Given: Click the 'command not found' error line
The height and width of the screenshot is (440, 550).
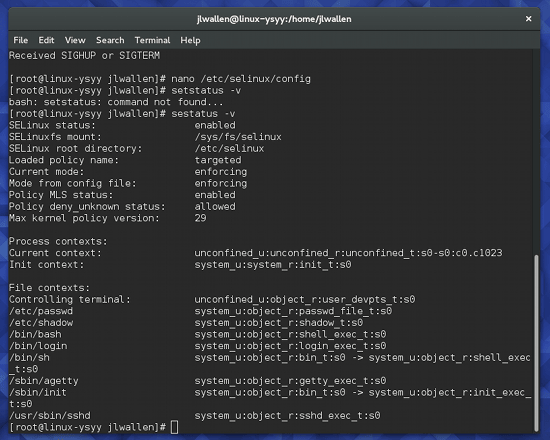Looking at the screenshot, I should [x=116, y=102].
